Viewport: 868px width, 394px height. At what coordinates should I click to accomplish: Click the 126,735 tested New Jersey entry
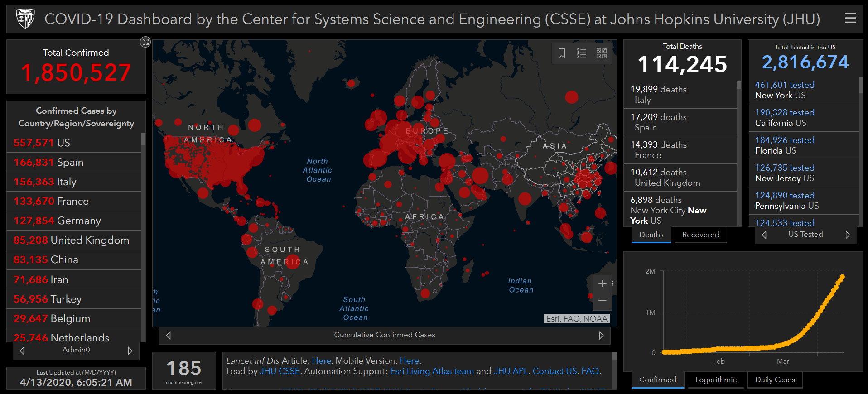click(x=804, y=173)
